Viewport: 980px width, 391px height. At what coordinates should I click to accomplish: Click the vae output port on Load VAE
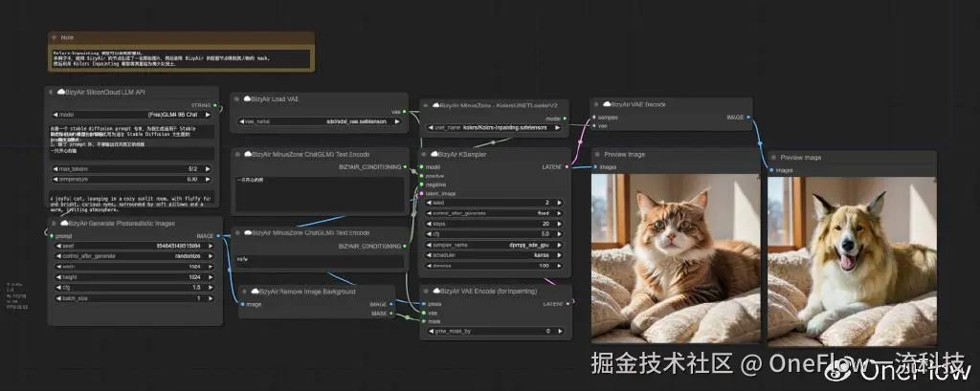[x=405, y=112]
